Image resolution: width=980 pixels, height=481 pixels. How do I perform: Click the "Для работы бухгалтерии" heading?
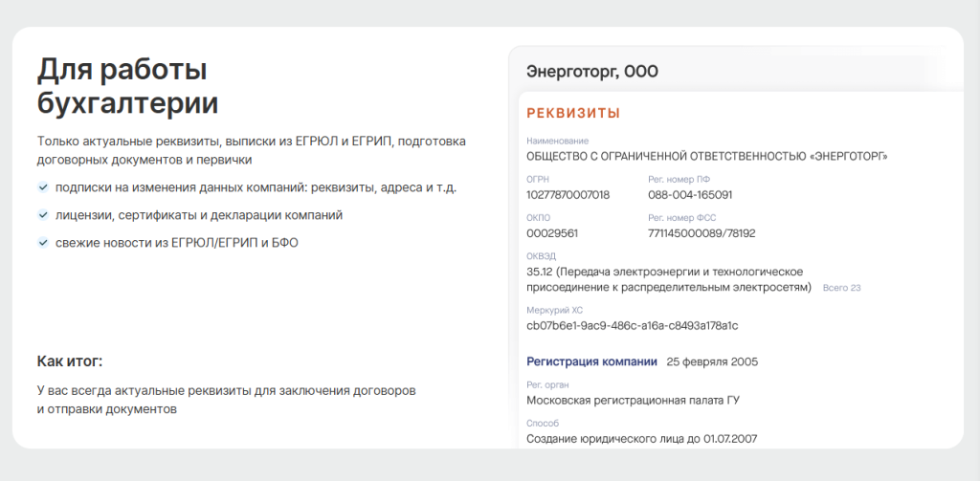(x=127, y=86)
